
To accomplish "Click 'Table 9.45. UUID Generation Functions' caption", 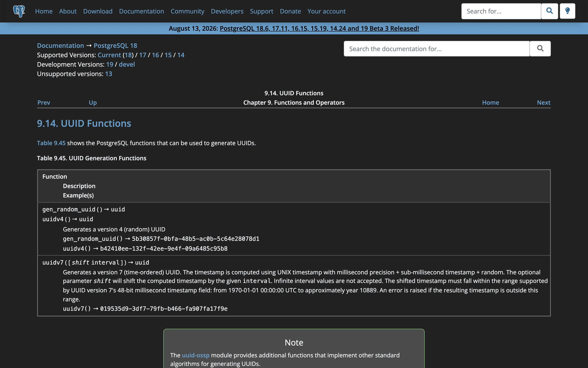I will (92, 158).
